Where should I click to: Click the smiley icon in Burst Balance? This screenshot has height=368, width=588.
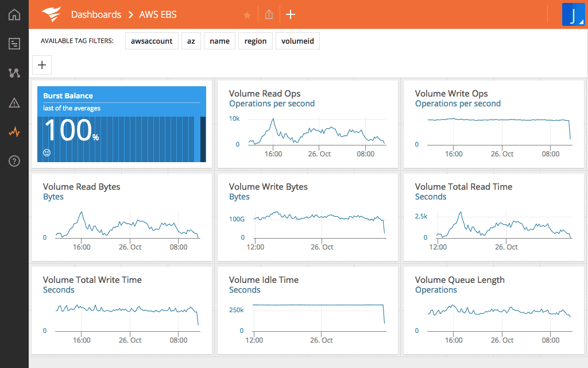[47, 152]
